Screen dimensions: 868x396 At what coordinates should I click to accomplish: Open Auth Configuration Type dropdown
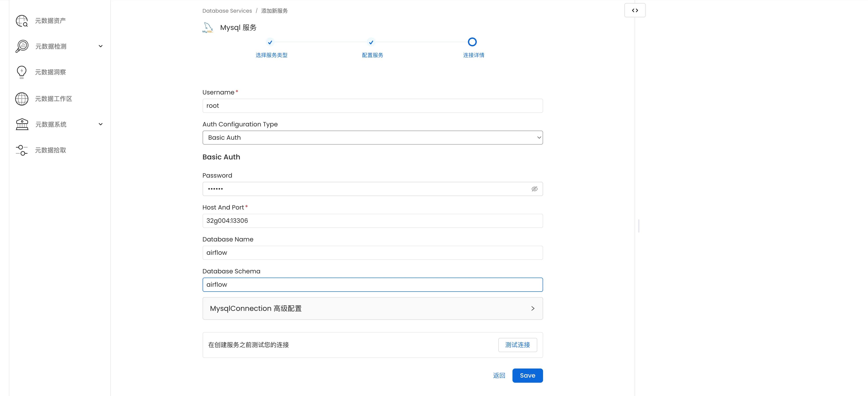(x=372, y=137)
